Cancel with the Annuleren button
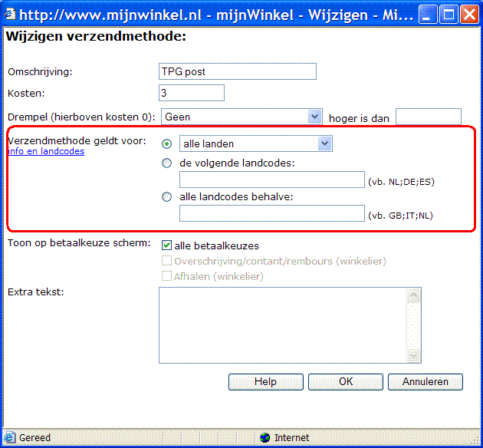Screen dimensions: 483x448 [426, 382]
